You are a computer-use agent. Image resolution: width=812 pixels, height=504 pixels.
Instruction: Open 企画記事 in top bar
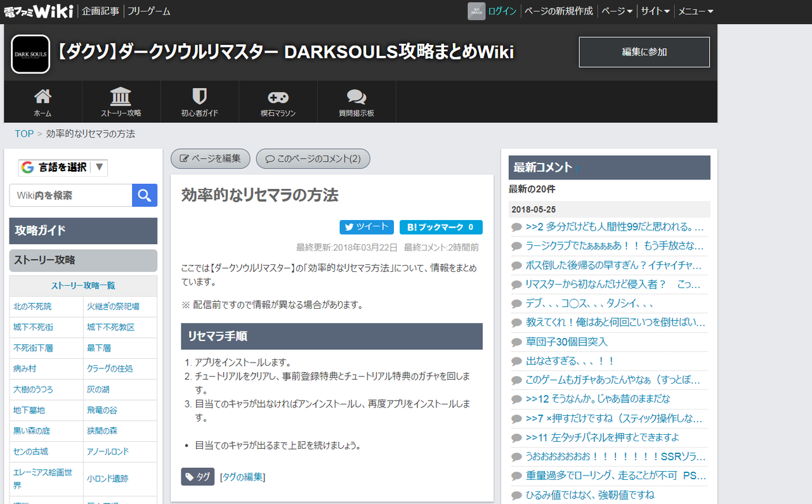(x=100, y=11)
